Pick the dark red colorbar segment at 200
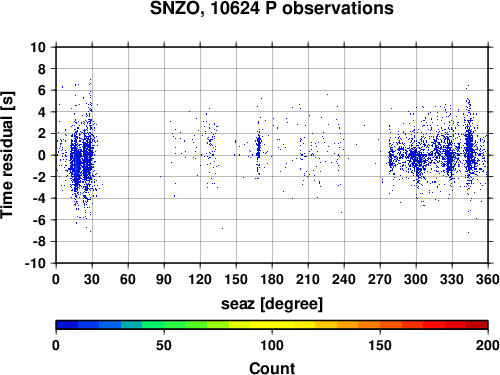This screenshot has width=500, height=375. click(x=477, y=325)
